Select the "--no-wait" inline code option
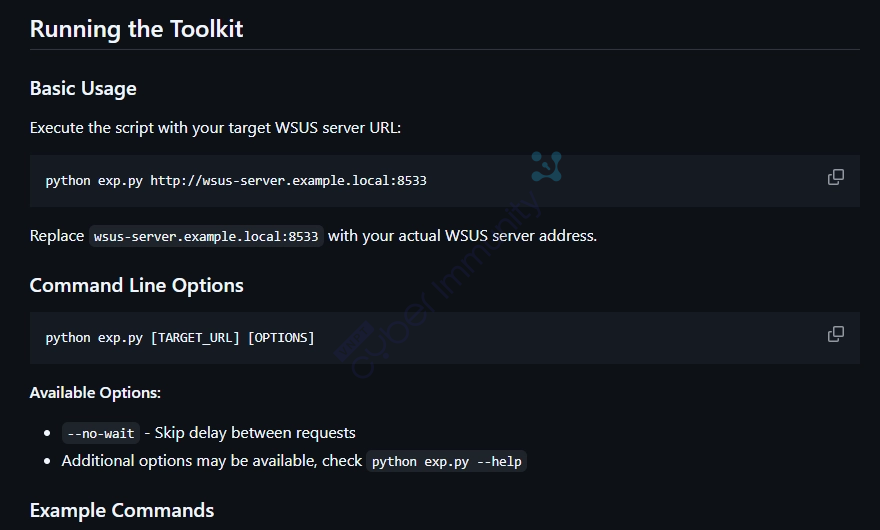Viewport: 880px width, 530px height. click(x=100, y=434)
